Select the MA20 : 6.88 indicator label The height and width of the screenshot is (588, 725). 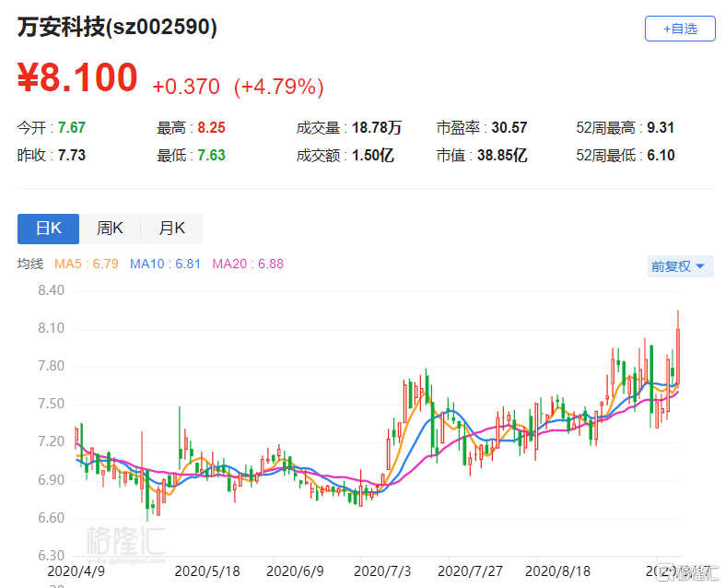coord(248,264)
